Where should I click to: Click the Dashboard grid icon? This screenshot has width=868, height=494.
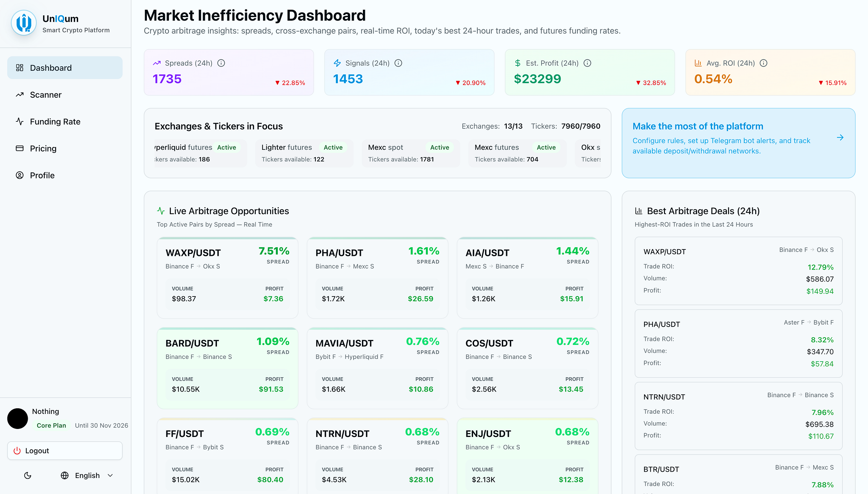click(x=20, y=68)
